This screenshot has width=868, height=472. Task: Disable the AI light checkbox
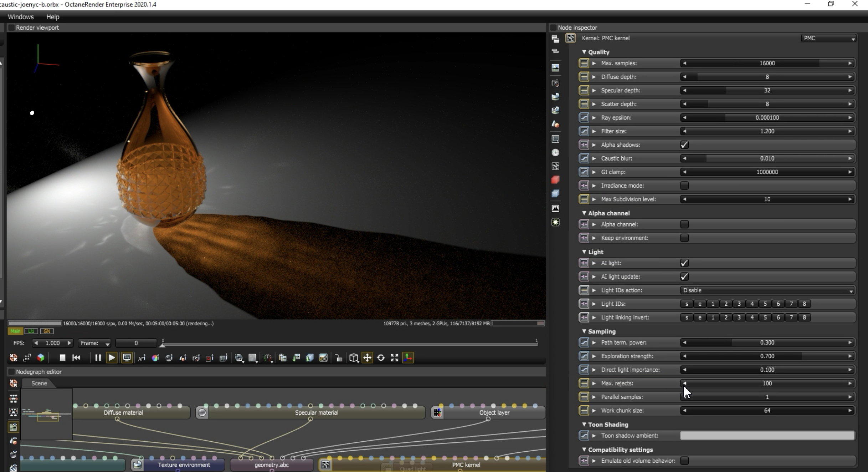pyautogui.click(x=684, y=263)
